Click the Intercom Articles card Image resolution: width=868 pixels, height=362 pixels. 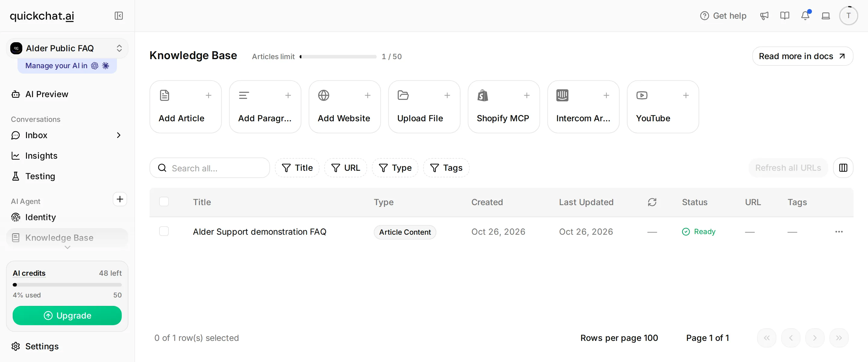[583, 106]
